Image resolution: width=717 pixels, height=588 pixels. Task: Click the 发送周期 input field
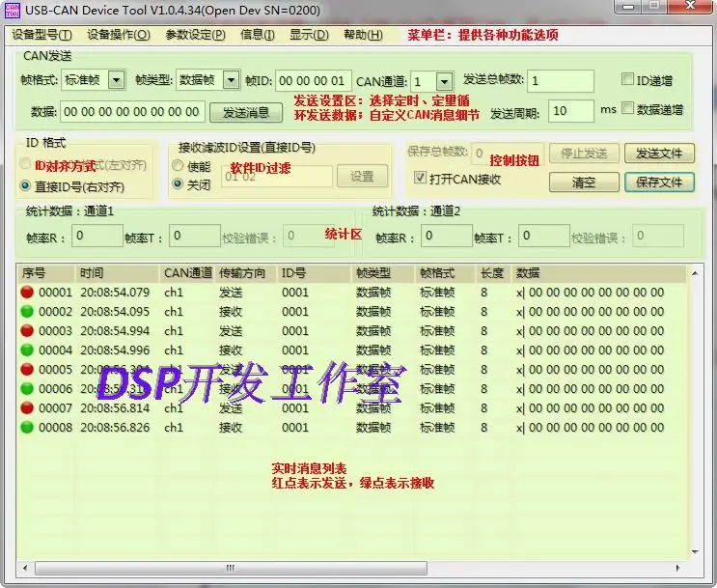pos(570,111)
